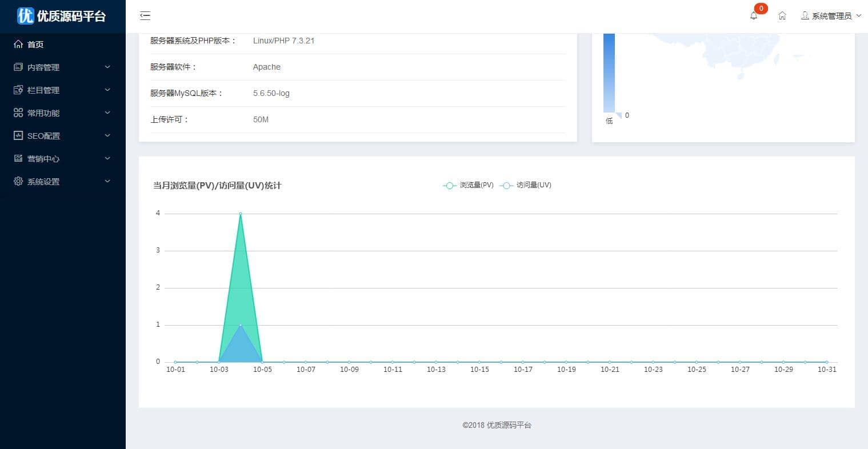Click the SEO配置 sidebar icon
The height and width of the screenshot is (449, 868).
click(18, 136)
